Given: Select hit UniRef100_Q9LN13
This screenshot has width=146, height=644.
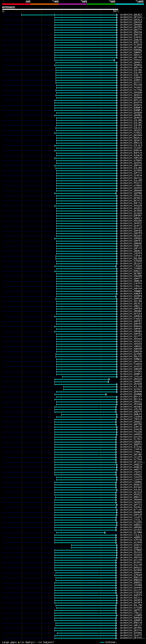Looking at the screenshot, I should (131, 15).
